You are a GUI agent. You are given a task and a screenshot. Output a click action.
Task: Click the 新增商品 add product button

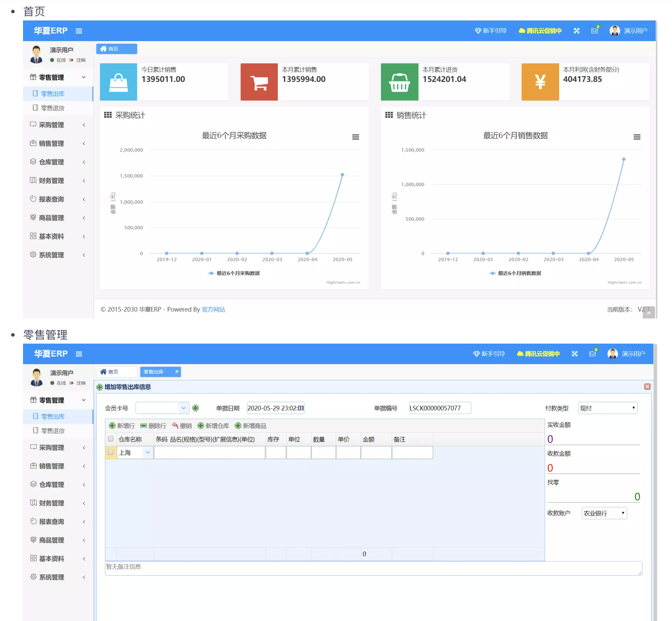[x=250, y=426]
